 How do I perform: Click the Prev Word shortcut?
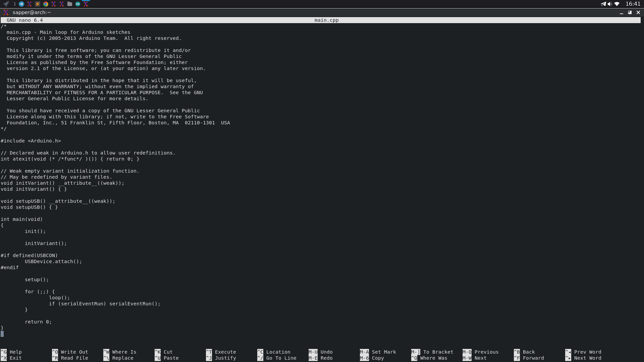[x=583, y=352]
